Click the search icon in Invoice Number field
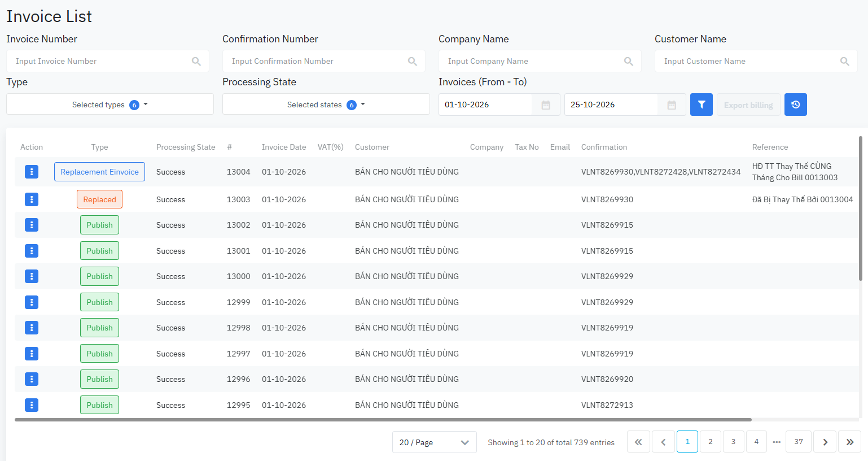Viewport: 868px width, 461px height. coord(196,61)
